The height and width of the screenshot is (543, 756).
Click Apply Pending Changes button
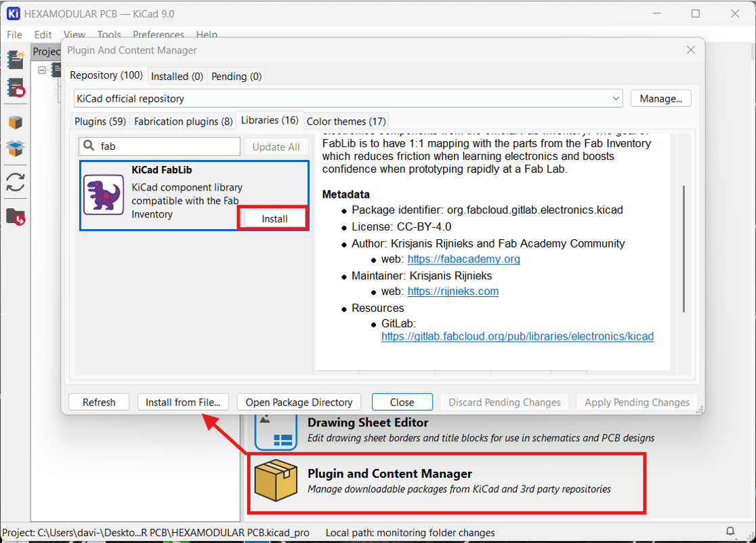tap(637, 402)
